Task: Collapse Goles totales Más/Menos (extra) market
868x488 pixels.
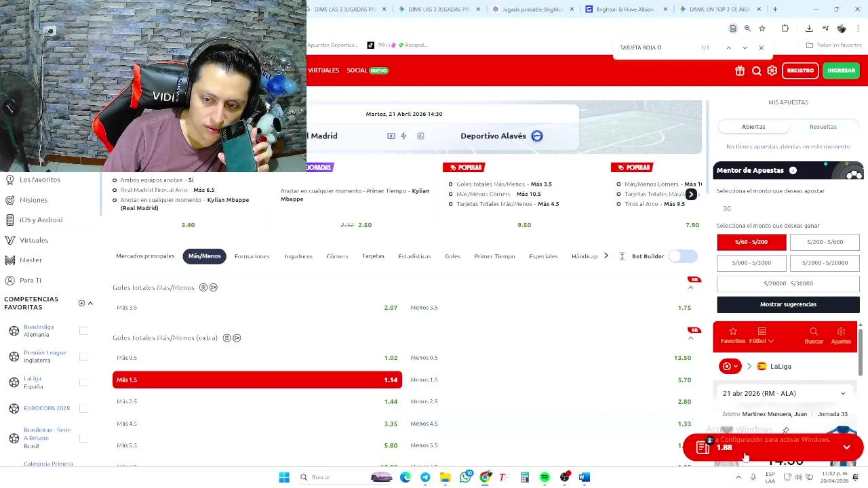Action: click(691, 338)
